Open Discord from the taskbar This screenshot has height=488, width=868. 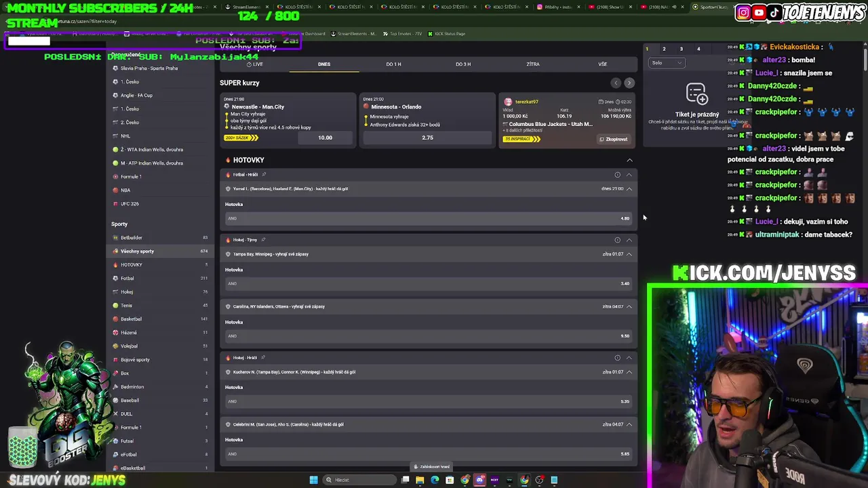click(479, 480)
